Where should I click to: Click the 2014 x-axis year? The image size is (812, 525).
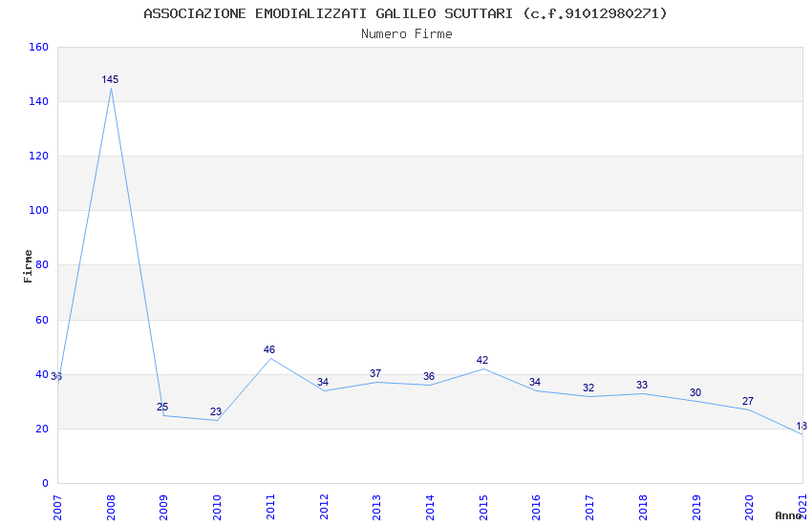(x=430, y=507)
